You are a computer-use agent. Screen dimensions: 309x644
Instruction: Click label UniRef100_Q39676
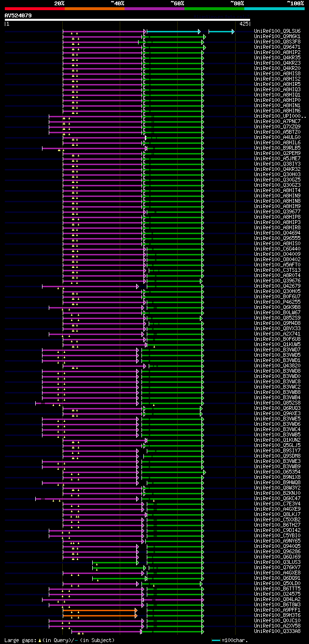277,281
